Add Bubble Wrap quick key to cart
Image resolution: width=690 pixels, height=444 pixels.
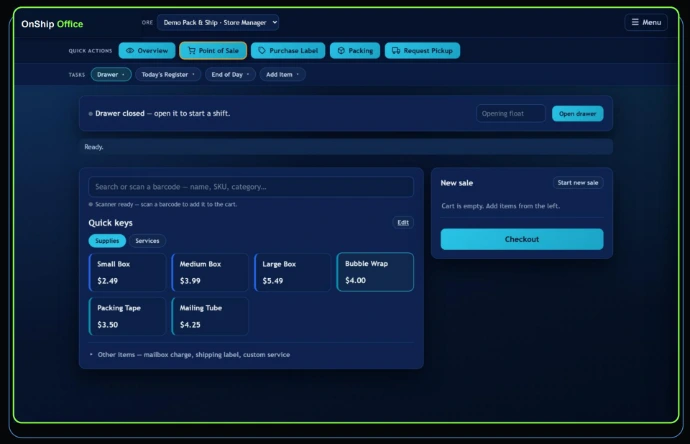pos(375,272)
